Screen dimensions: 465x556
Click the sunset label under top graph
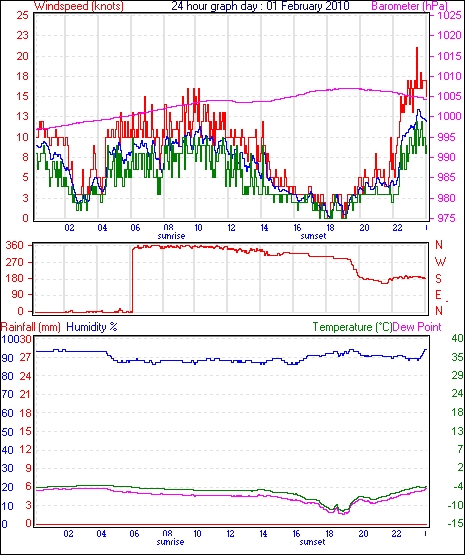tap(312, 236)
